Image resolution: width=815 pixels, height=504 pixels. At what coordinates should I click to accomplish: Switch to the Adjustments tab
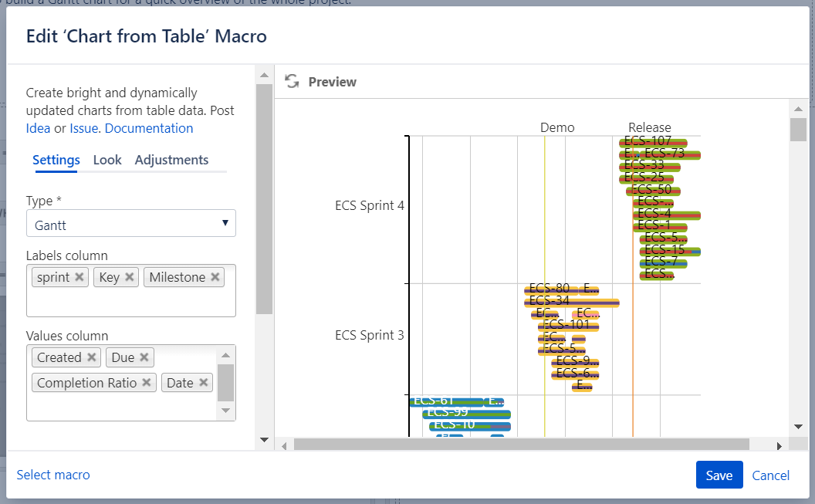pos(171,161)
